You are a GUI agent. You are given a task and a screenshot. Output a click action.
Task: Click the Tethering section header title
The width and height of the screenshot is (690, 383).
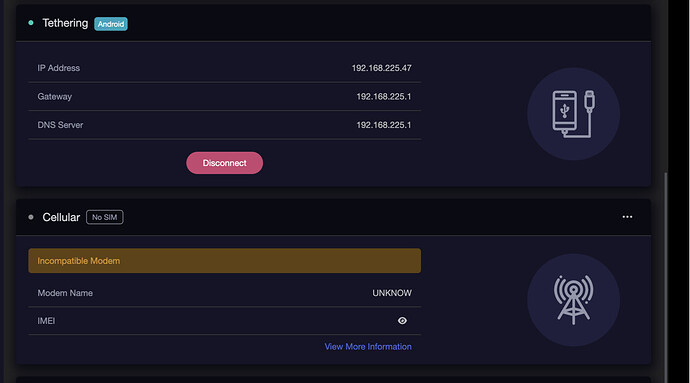65,23
